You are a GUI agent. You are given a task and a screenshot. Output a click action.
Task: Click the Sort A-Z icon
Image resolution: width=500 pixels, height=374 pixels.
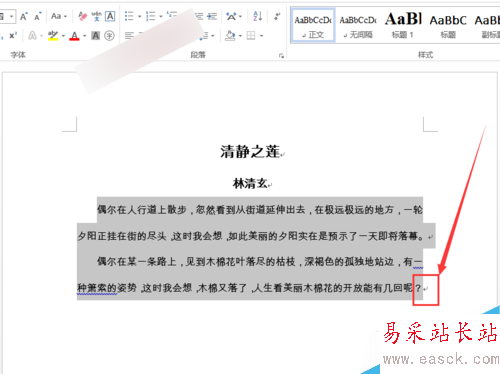point(257,16)
